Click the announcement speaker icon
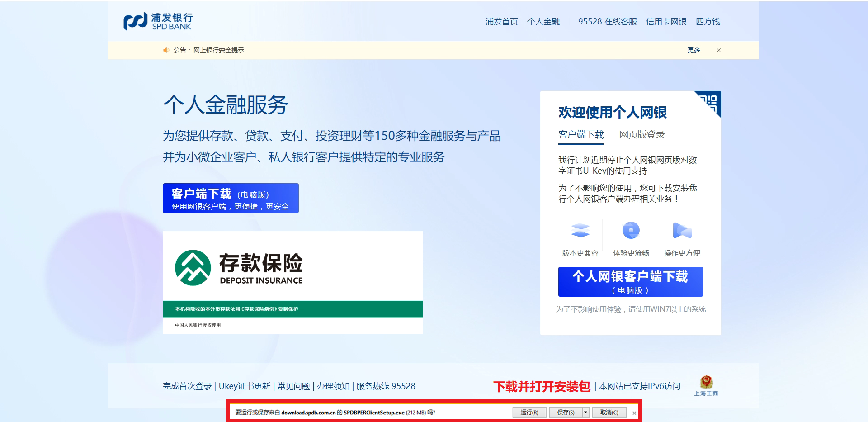This screenshot has height=422, width=868. pyautogui.click(x=166, y=50)
